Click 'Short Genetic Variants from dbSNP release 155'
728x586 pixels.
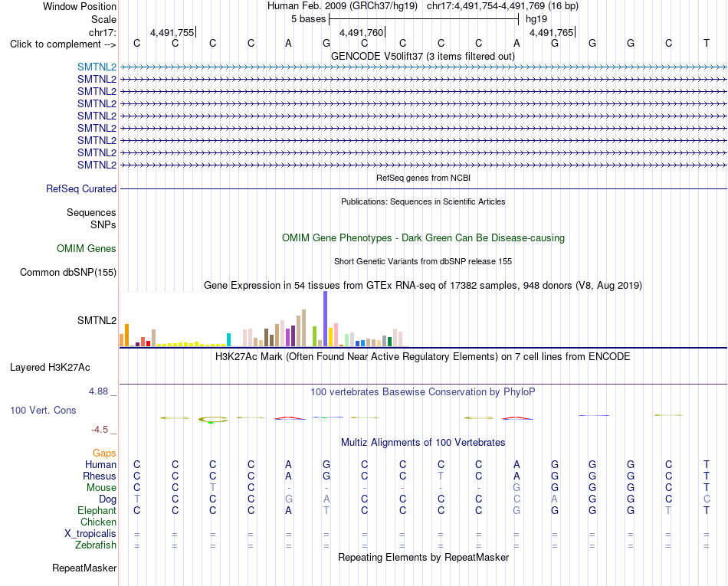pyautogui.click(x=423, y=261)
